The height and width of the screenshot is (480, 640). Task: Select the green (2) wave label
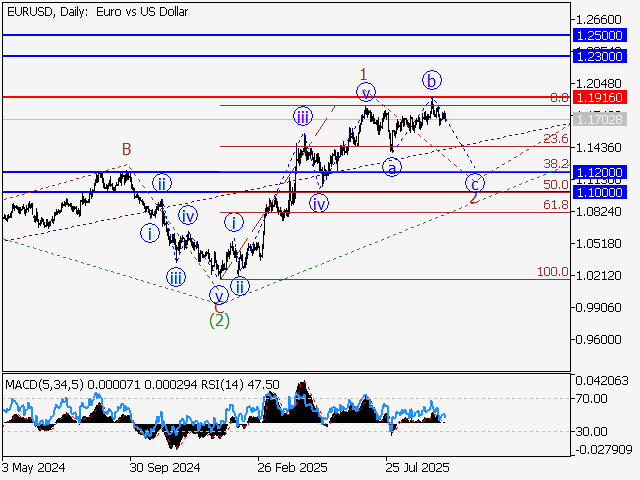click(x=219, y=320)
